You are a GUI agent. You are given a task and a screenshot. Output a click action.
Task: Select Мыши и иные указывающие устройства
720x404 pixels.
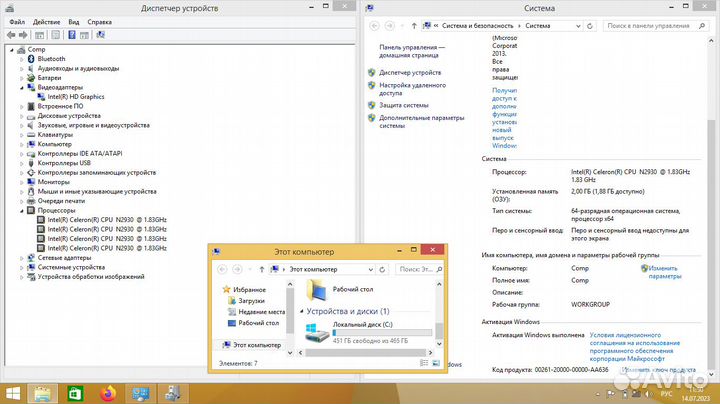(x=97, y=191)
